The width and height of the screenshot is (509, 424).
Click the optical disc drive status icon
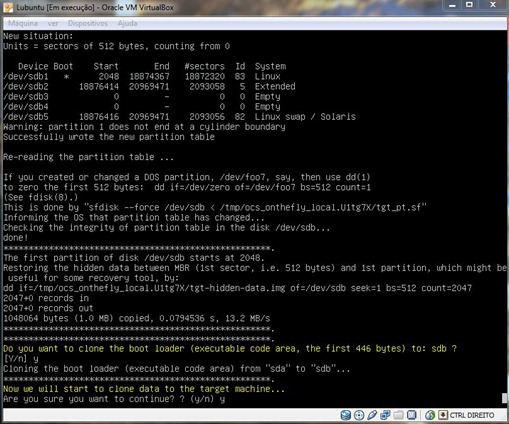click(x=359, y=415)
